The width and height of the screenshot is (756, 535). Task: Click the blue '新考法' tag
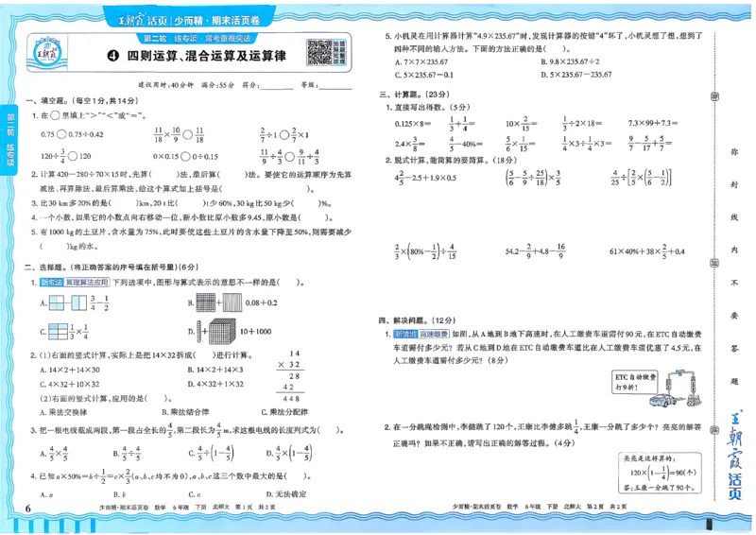[52, 283]
